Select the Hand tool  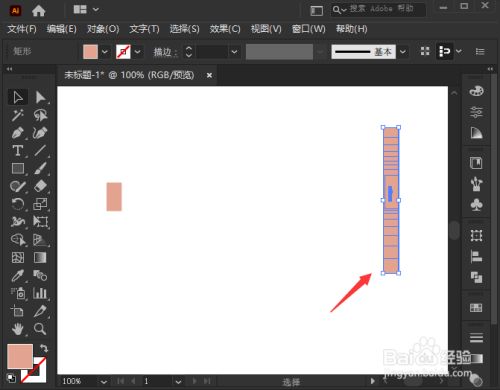click(x=17, y=329)
